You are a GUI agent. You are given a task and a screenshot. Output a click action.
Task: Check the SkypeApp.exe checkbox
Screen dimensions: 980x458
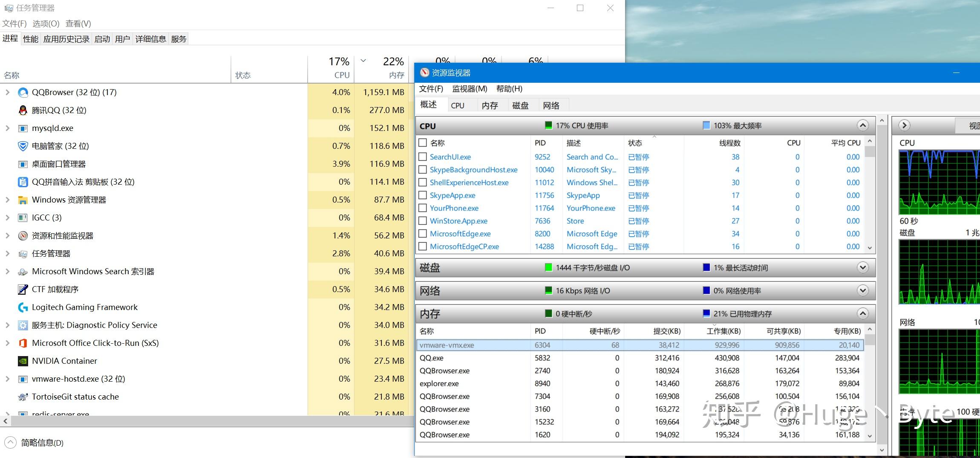(x=423, y=195)
